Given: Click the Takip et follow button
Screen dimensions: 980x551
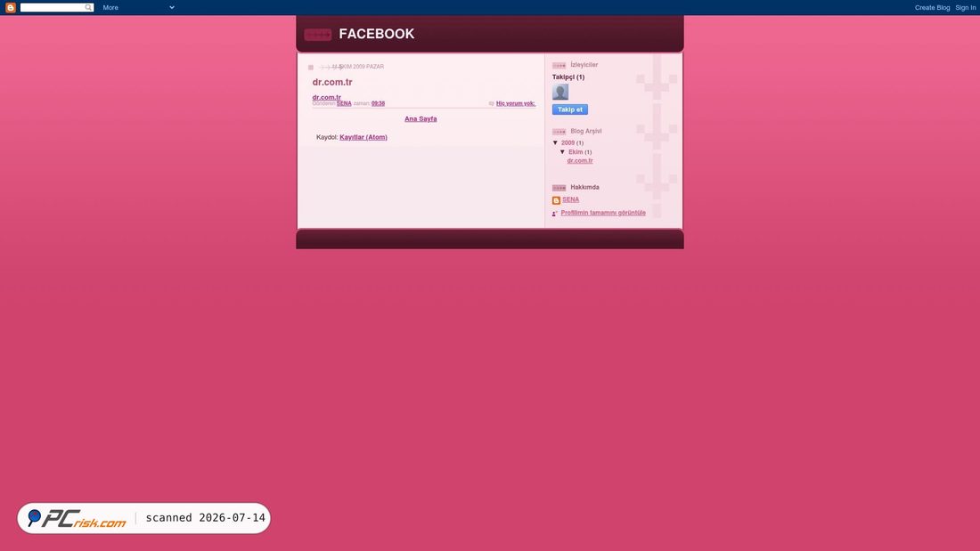Looking at the screenshot, I should click(x=569, y=109).
